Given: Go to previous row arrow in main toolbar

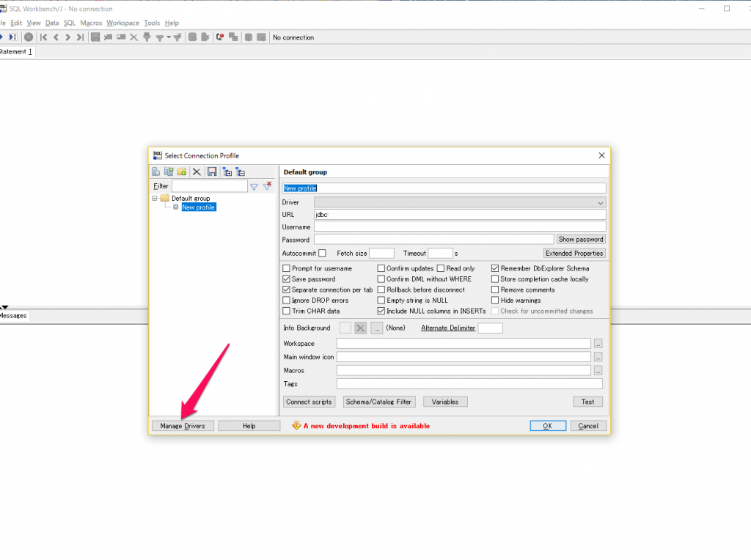Looking at the screenshot, I should click(x=56, y=37).
